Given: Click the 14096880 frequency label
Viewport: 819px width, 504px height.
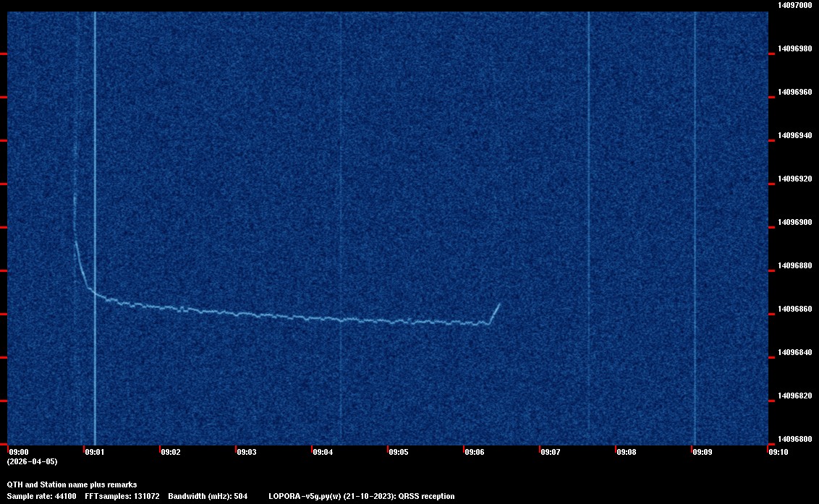Looking at the screenshot, I should (794, 265).
